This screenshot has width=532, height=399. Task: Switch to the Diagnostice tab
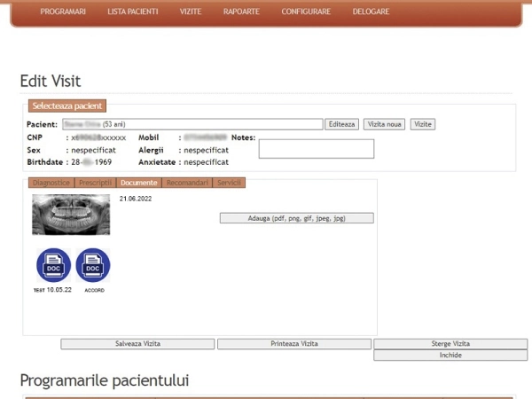[51, 183]
